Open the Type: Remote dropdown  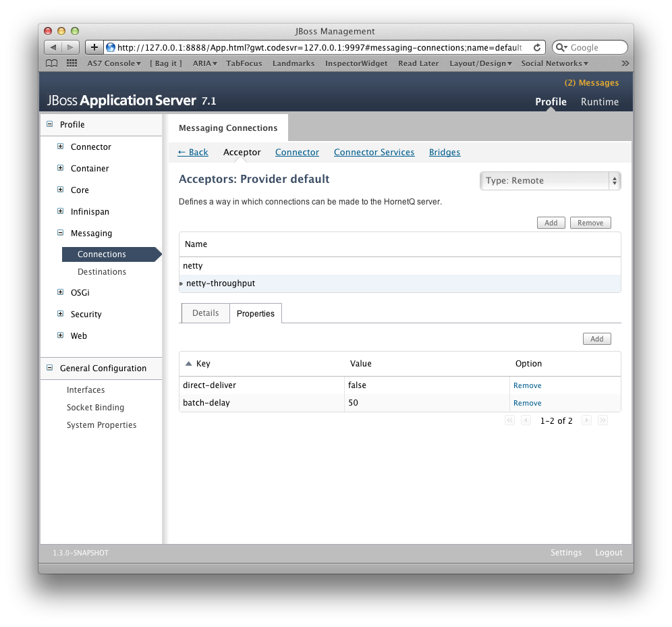551,181
